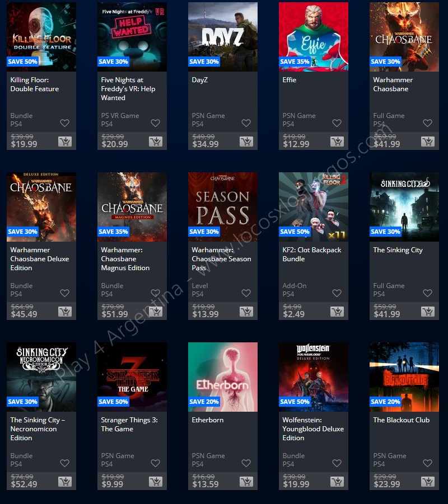Open the Effie cover art thumbnail
The image size is (448, 504).
point(314,37)
